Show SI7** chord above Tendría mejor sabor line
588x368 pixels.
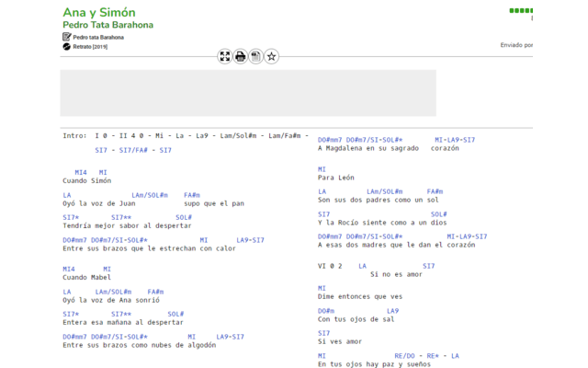pyautogui.click(x=121, y=217)
